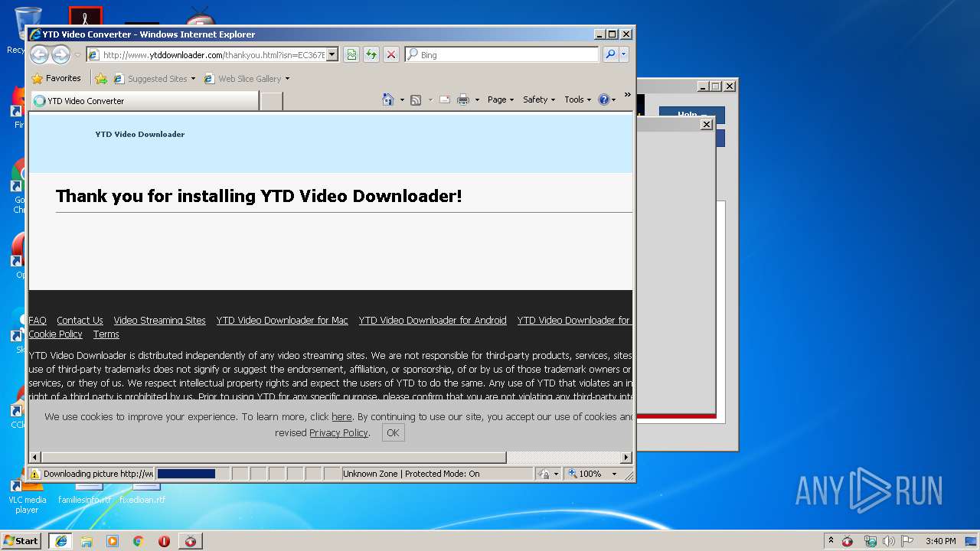Expand the search provider dropdown arrow
Image resolution: width=980 pixels, height=551 pixels.
click(x=624, y=54)
